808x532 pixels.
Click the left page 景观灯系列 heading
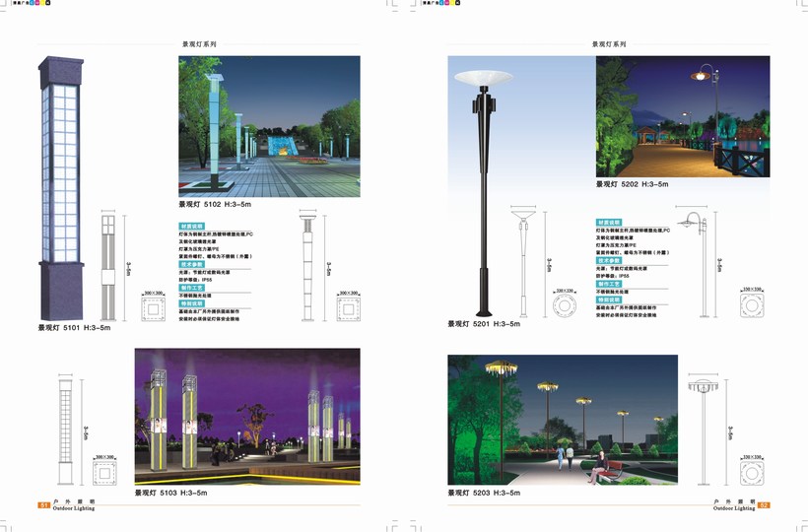(x=199, y=44)
